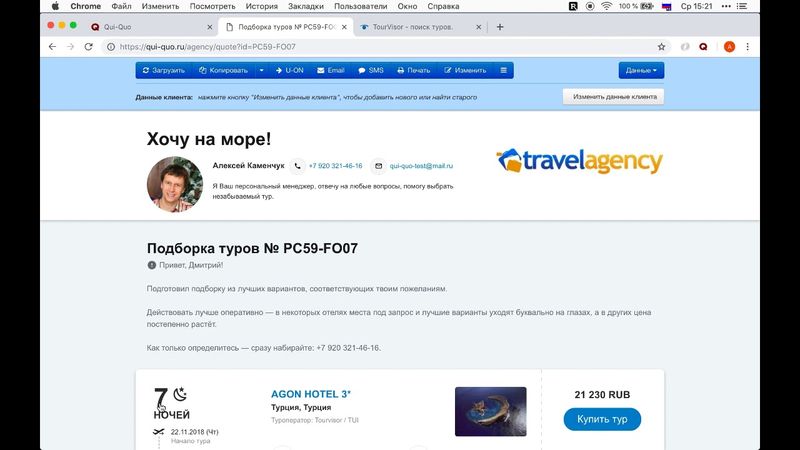The height and width of the screenshot is (450, 800).
Task: Click the travelagency logo
Action: click(580, 161)
